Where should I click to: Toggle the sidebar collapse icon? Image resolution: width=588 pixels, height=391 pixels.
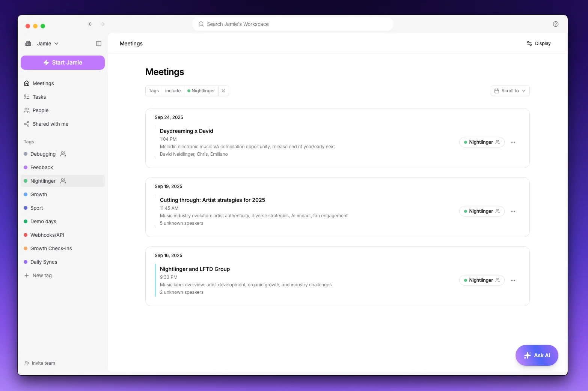[99, 44]
